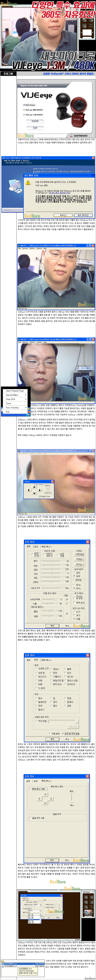Viewport: 96px width, 980px height.
Task: Choose Open Property Page from the context menu
Action: tap(15, 391)
